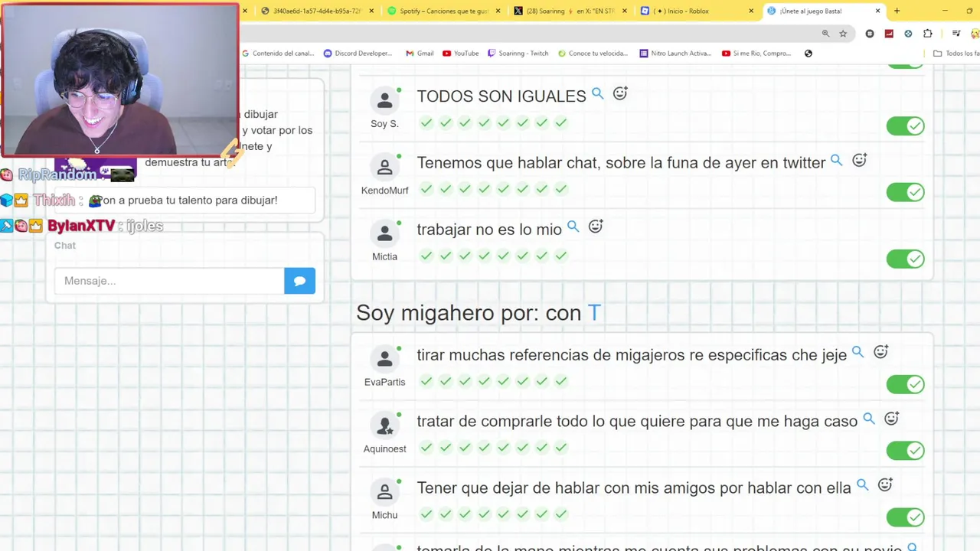Toggle approval switch for KendoMurf answer

coord(906,192)
